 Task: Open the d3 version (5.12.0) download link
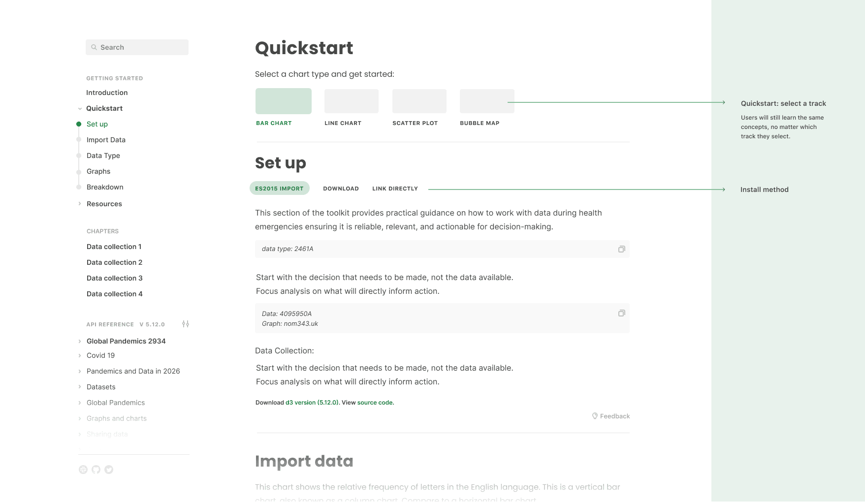(312, 403)
